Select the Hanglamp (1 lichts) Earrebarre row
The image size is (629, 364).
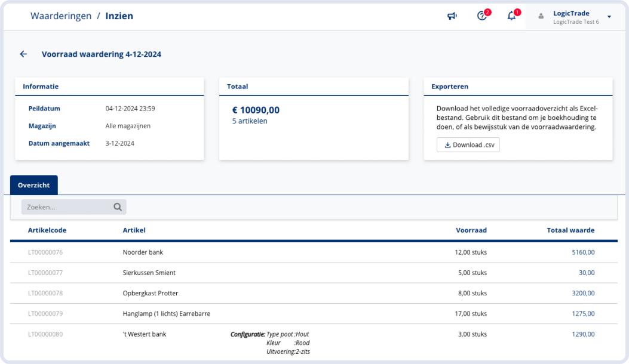click(x=166, y=313)
